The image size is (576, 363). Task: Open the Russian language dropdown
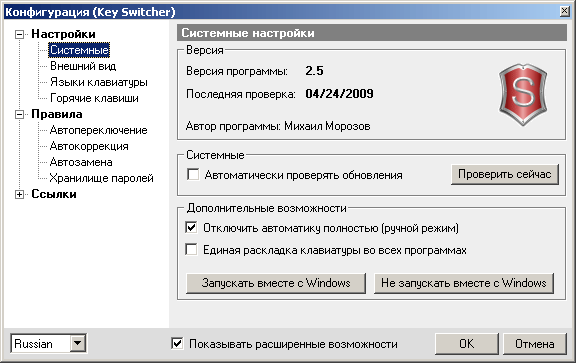[x=78, y=344]
